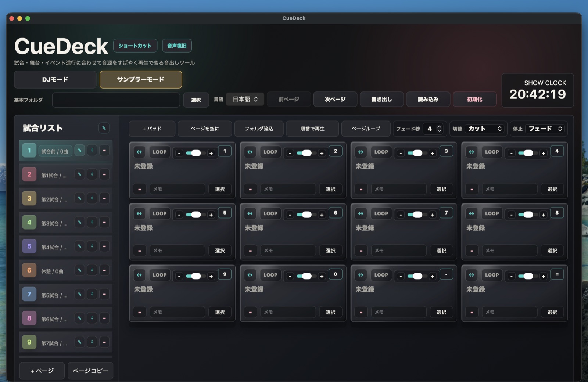The width and height of the screenshot is (588, 382).
Task: Click 選択 file button on pad 8
Action: tap(552, 251)
